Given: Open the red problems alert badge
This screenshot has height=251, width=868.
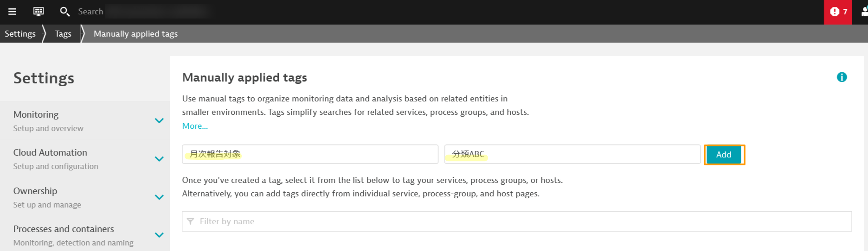Looking at the screenshot, I should tap(838, 12).
